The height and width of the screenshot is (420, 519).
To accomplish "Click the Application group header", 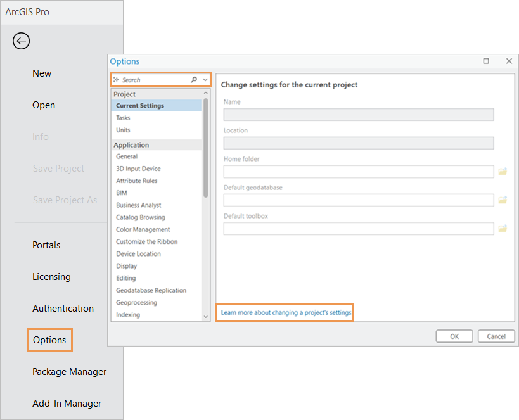I will click(157, 145).
